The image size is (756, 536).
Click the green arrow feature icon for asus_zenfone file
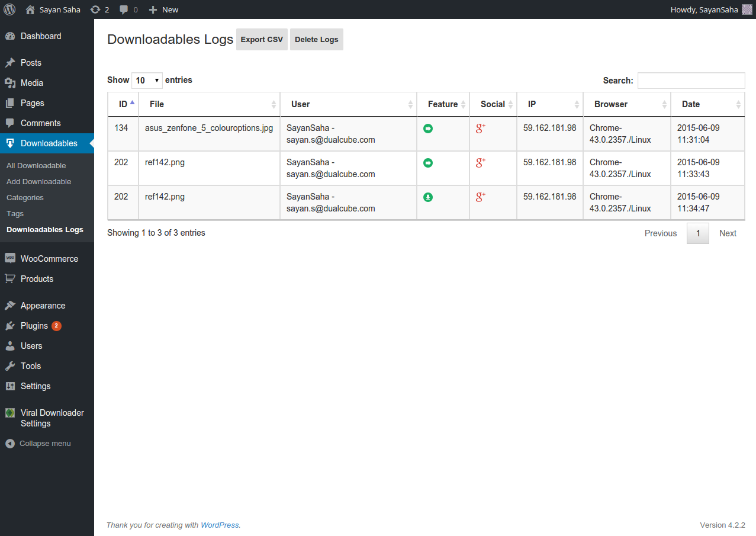click(428, 129)
